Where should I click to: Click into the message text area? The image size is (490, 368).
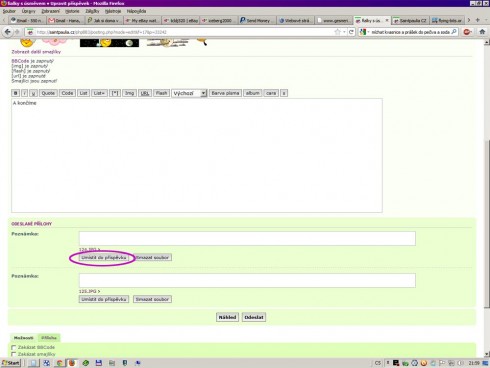coord(197,155)
